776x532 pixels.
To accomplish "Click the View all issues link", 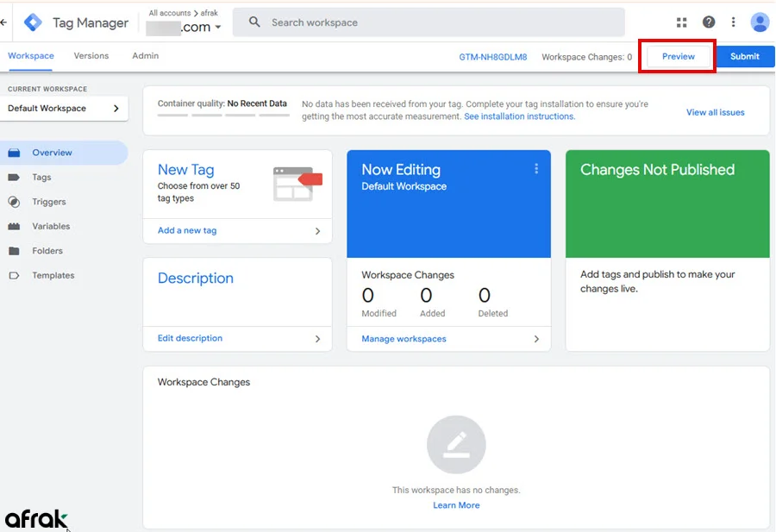I will pyautogui.click(x=715, y=112).
